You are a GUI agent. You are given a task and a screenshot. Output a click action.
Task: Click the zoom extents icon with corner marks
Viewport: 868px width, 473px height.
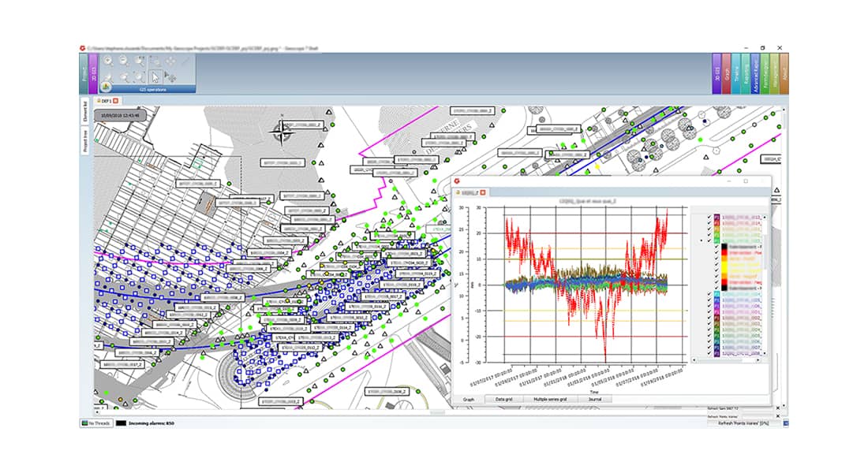point(139,77)
